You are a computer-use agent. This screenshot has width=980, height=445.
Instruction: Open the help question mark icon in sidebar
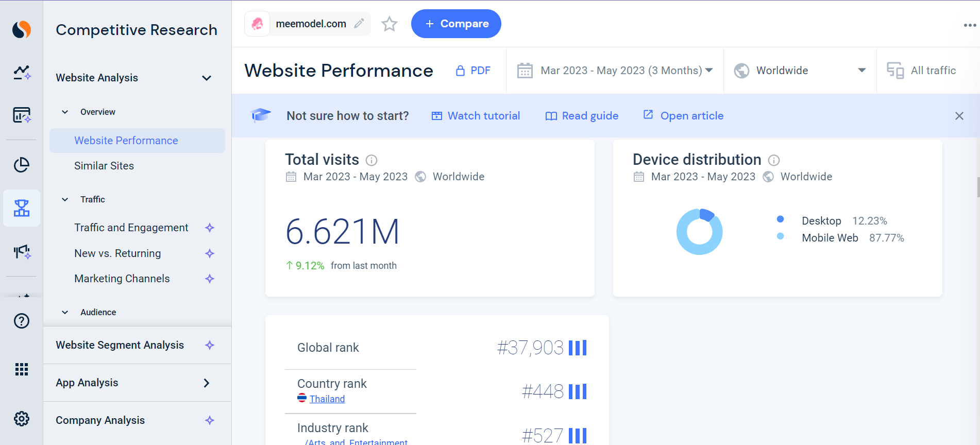[x=22, y=321]
